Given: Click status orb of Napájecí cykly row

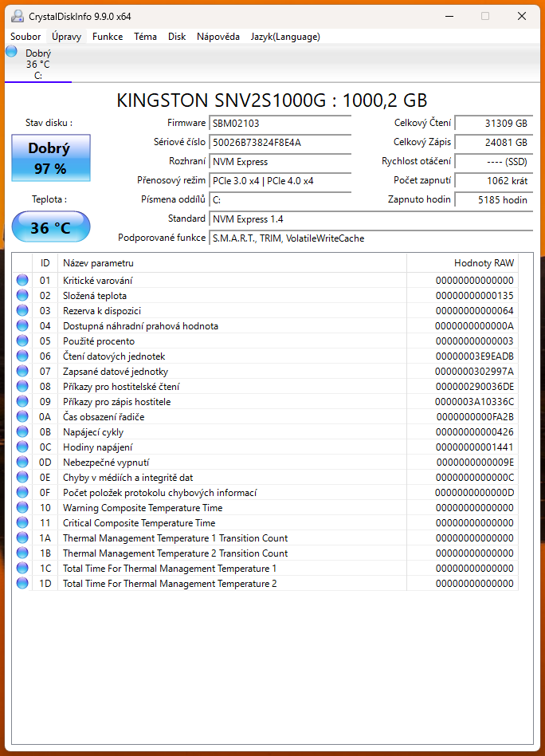Looking at the screenshot, I should pos(22,431).
